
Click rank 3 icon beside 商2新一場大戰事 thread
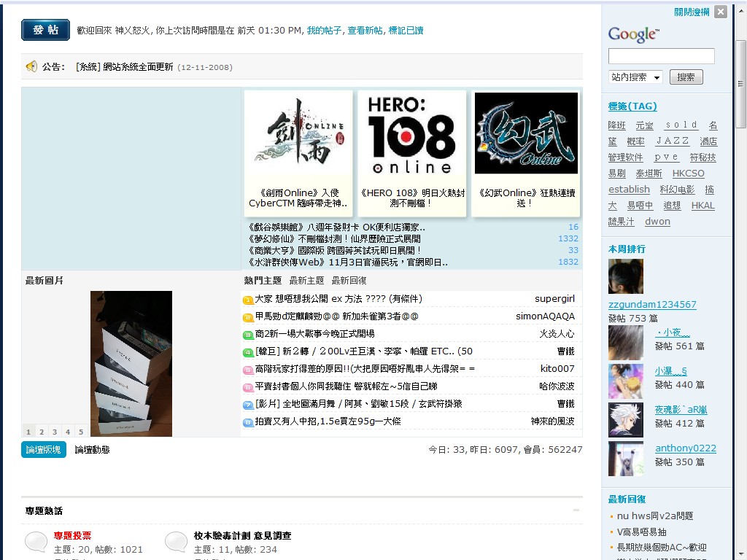(x=248, y=335)
